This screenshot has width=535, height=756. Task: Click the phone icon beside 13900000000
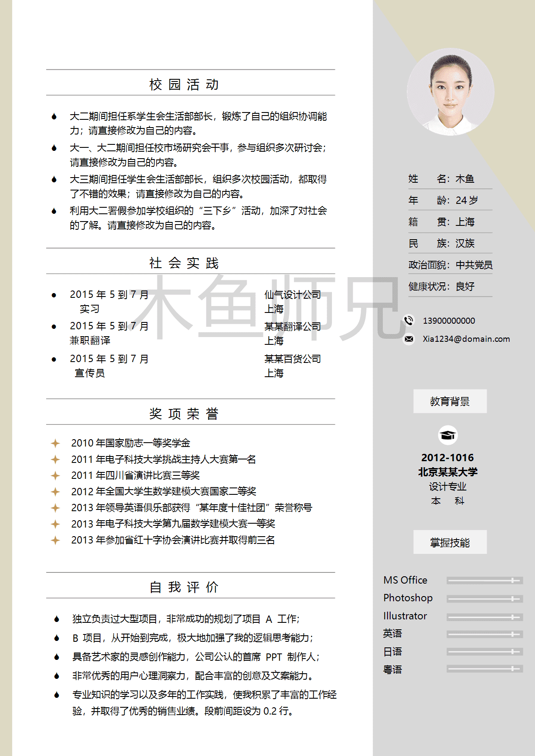pyautogui.click(x=409, y=320)
